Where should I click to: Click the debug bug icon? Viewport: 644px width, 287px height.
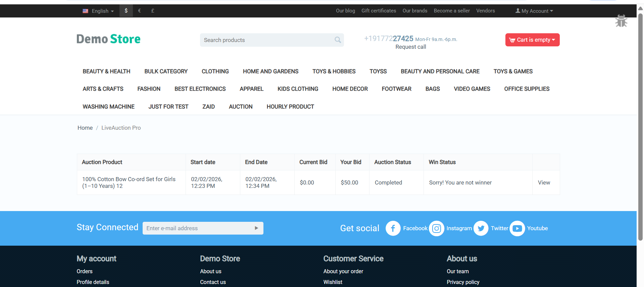(621, 21)
